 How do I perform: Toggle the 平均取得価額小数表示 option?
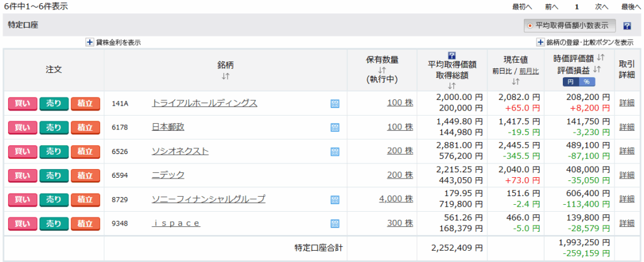570,26
